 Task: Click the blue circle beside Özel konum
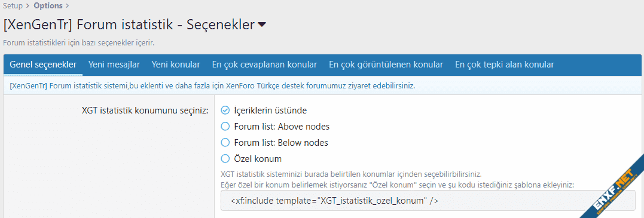click(x=225, y=158)
